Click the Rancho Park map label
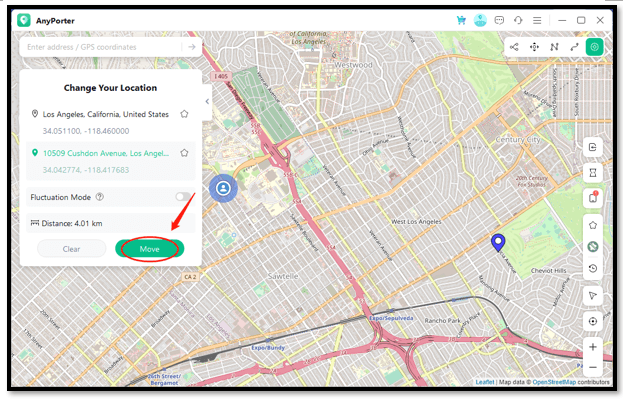Screen dimensions: 623x400 click(442, 321)
